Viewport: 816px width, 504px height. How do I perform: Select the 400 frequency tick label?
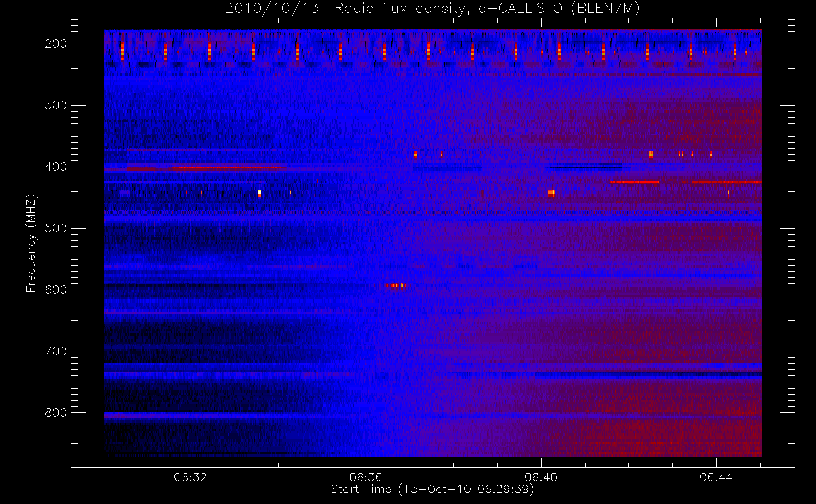[x=56, y=167]
